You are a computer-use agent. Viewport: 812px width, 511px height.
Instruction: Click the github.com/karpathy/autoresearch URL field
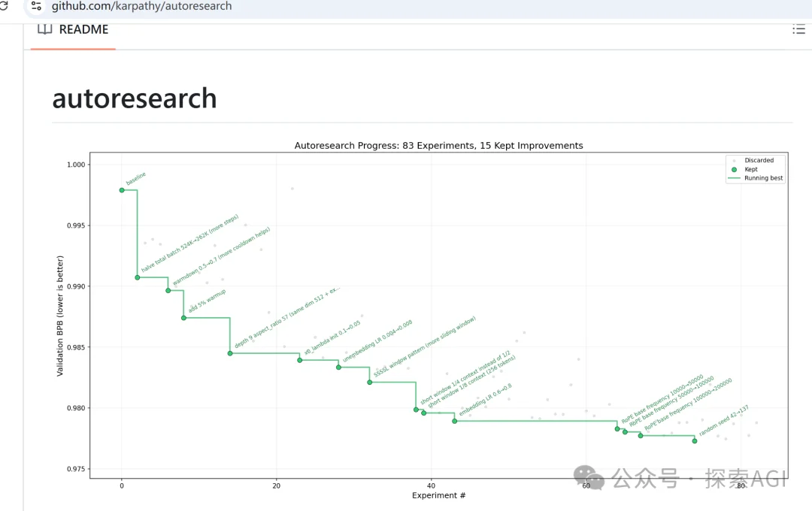click(x=141, y=6)
